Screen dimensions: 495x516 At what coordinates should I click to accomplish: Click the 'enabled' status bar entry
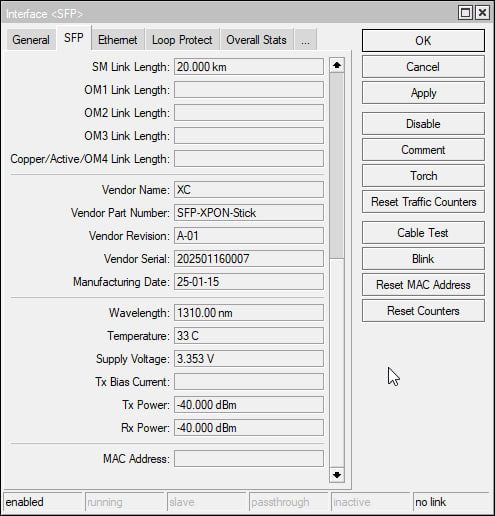point(42,502)
